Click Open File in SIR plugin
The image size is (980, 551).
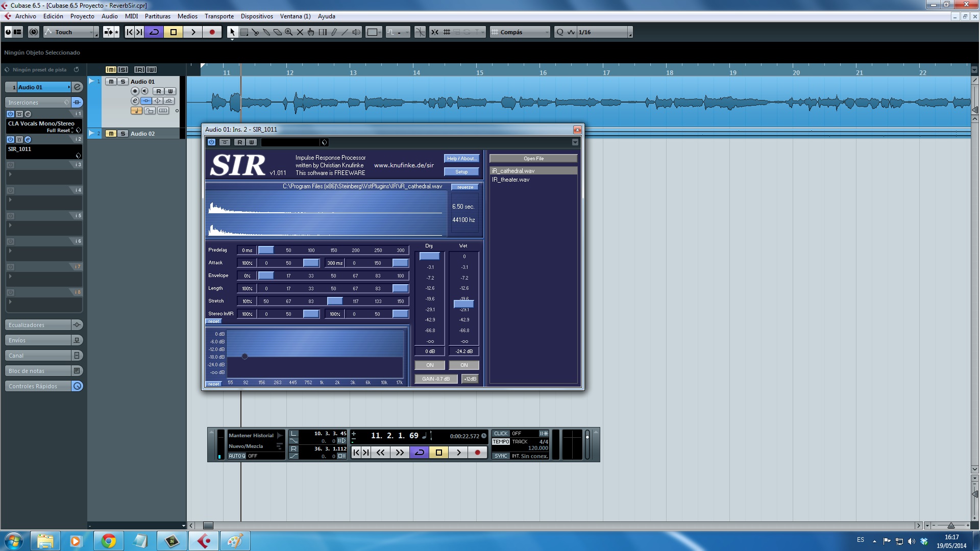pos(533,159)
